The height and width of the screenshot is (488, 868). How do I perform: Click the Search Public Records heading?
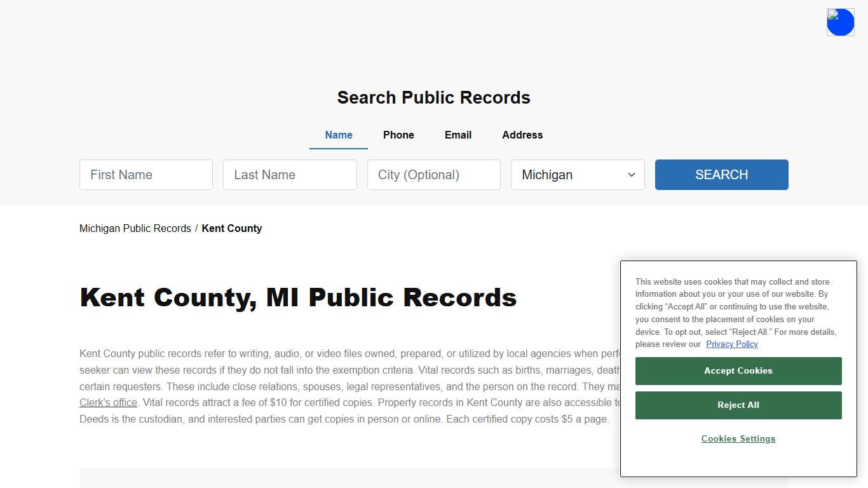coord(433,97)
